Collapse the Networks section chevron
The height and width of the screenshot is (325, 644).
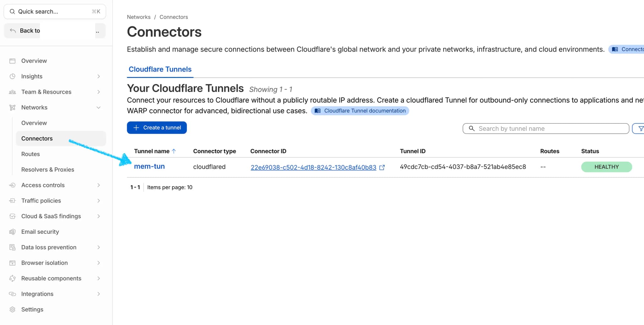click(98, 108)
